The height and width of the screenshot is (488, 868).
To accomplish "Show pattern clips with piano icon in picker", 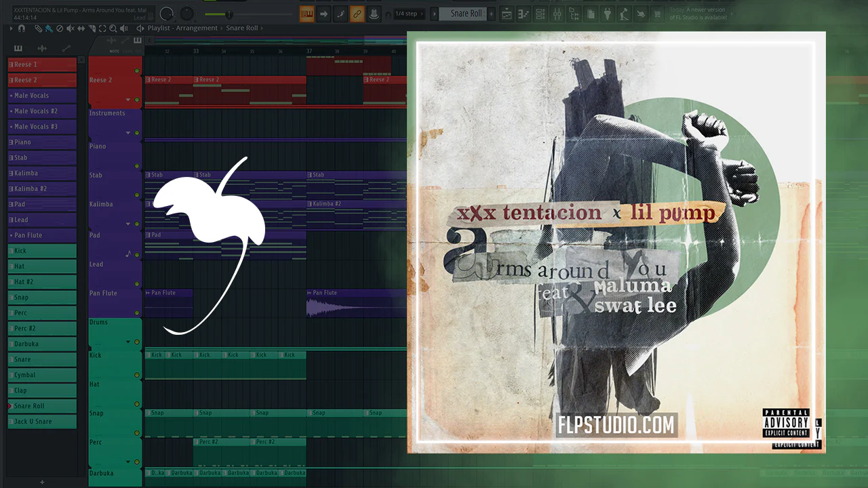I will 18,48.
